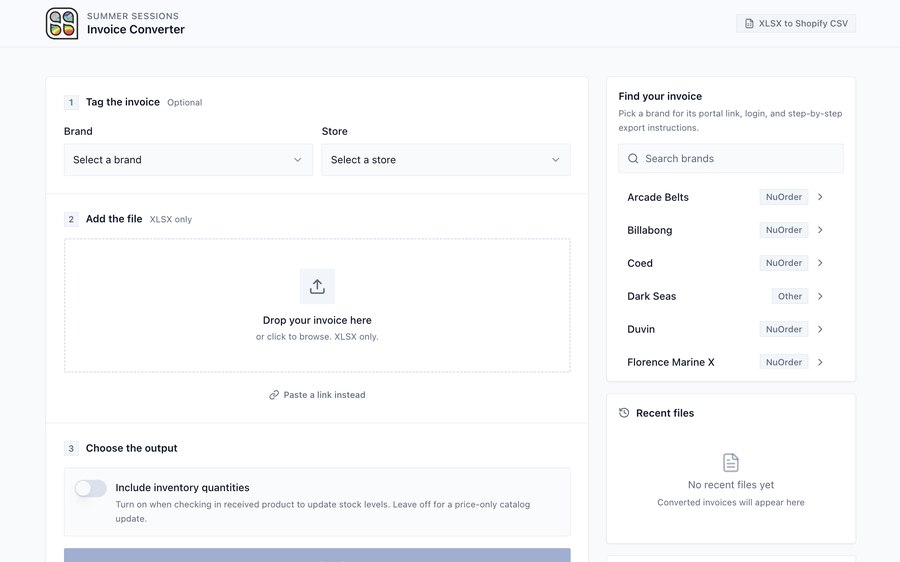The image size is (900, 562).
Task: Click the Recent files heading
Action: [x=665, y=413]
